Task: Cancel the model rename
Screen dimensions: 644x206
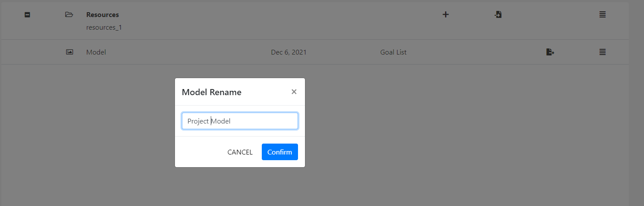Action: click(x=240, y=152)
